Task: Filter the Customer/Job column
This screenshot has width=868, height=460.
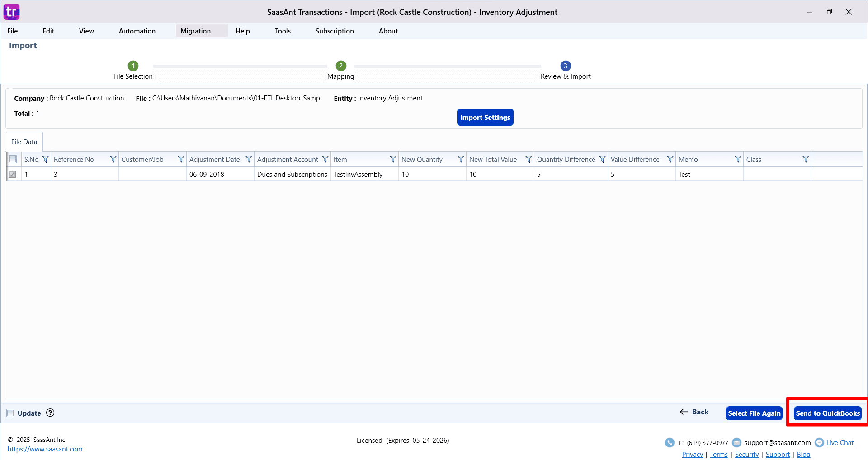Action: coord(181,159)
